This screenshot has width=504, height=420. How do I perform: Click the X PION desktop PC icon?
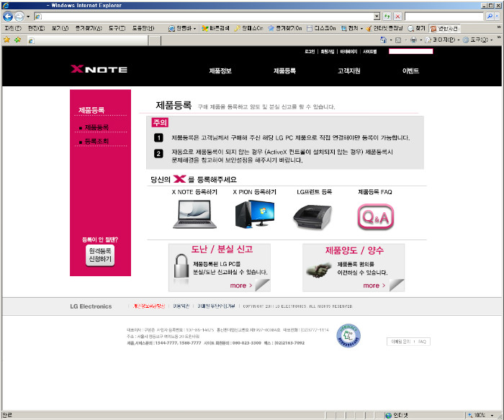253,214
